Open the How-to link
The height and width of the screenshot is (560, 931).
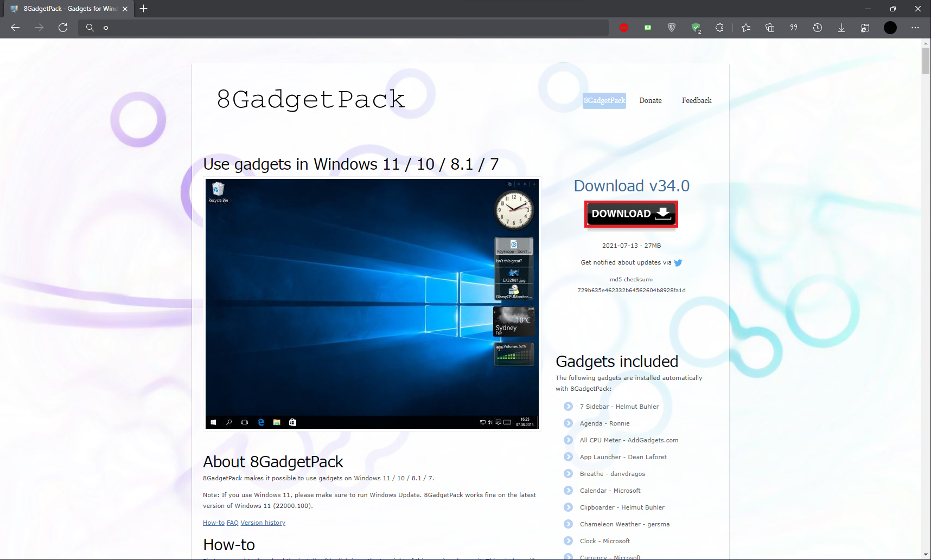pos(214,523)
